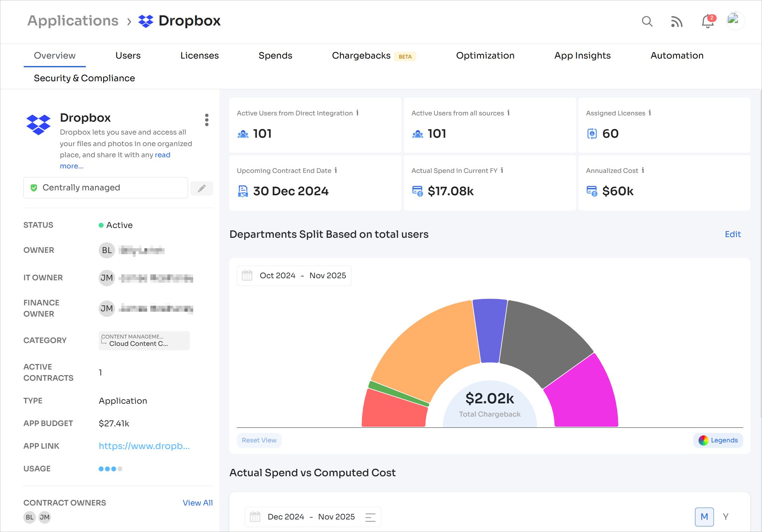762x532 pixels.
Task: Toggle the chart Legends button
Action: point(718,440)
